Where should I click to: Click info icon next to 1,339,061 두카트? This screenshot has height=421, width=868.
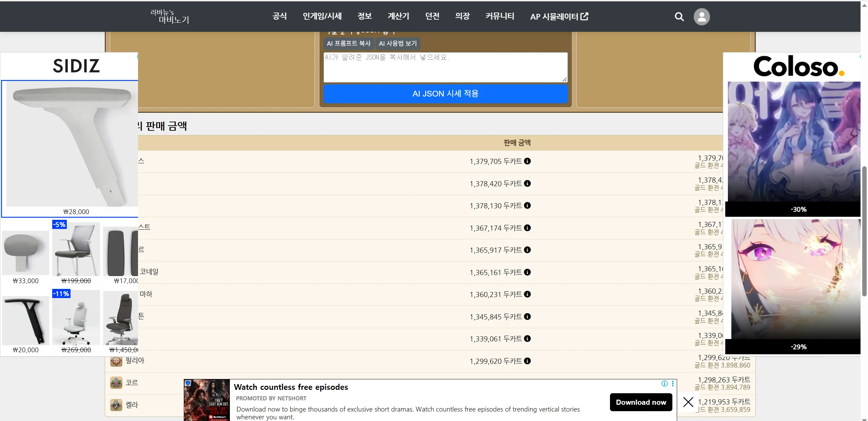tap(527, 339)
